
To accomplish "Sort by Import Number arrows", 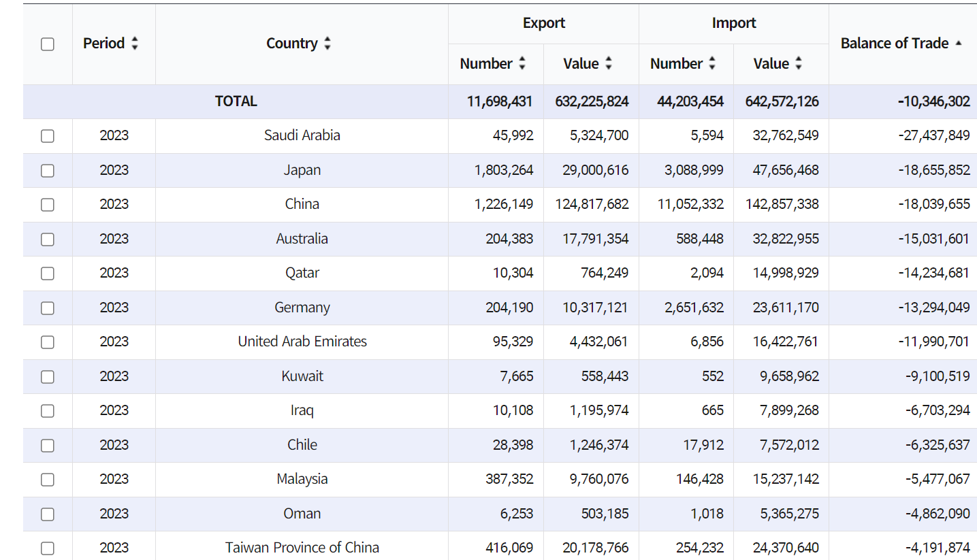I will coord(712,63).
